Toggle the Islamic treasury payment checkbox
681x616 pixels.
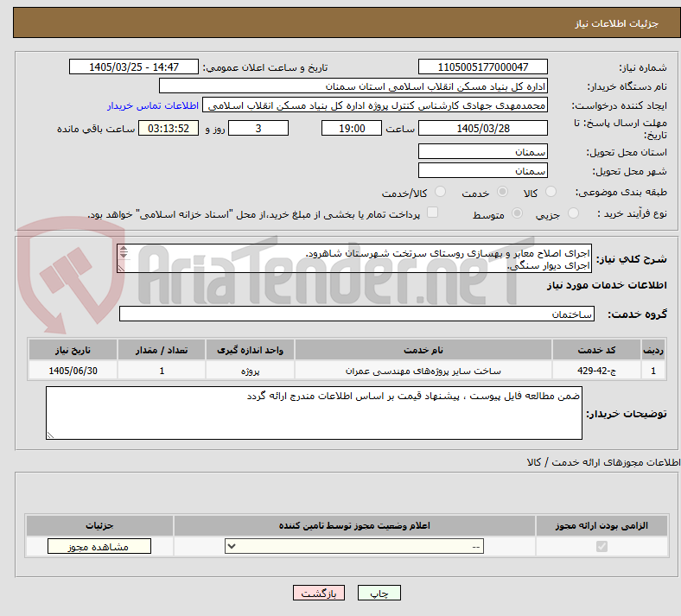point(433,213)
